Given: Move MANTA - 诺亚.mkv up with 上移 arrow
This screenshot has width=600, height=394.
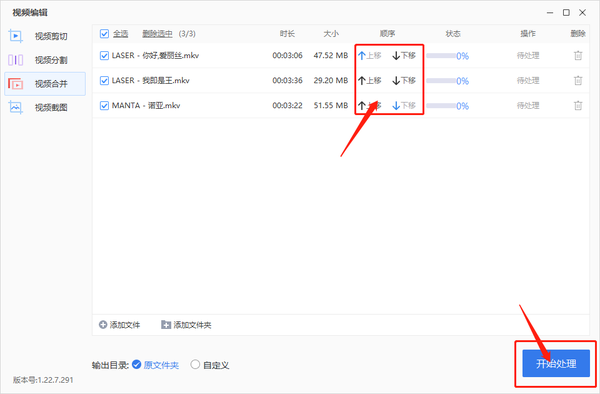Looking at the screenshot, I should tap(370, 106).
